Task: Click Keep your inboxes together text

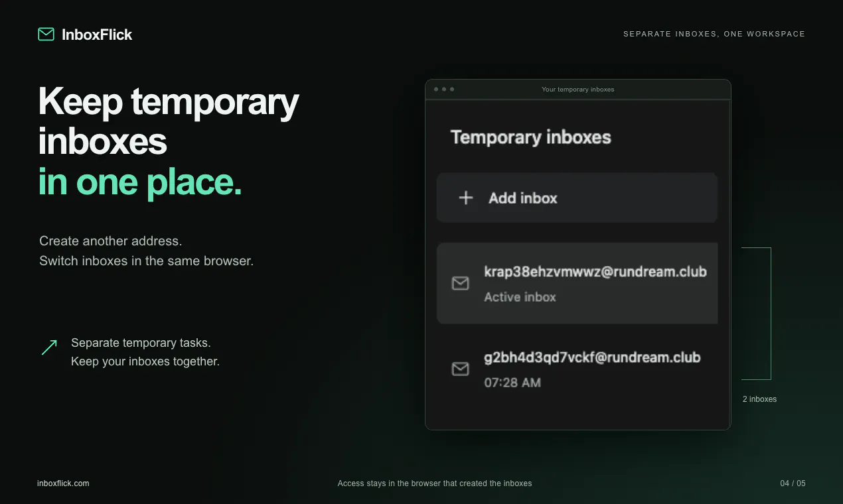Action: [145, 361]
